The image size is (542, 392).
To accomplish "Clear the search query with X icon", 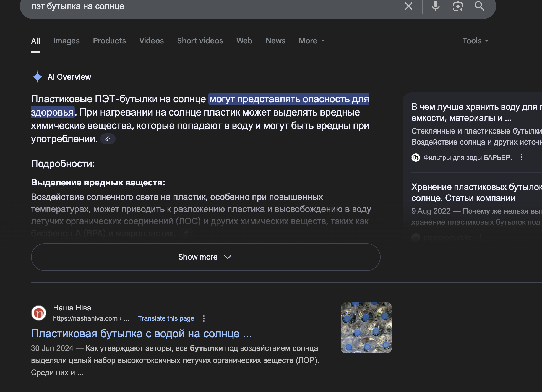I will point(408,6).
